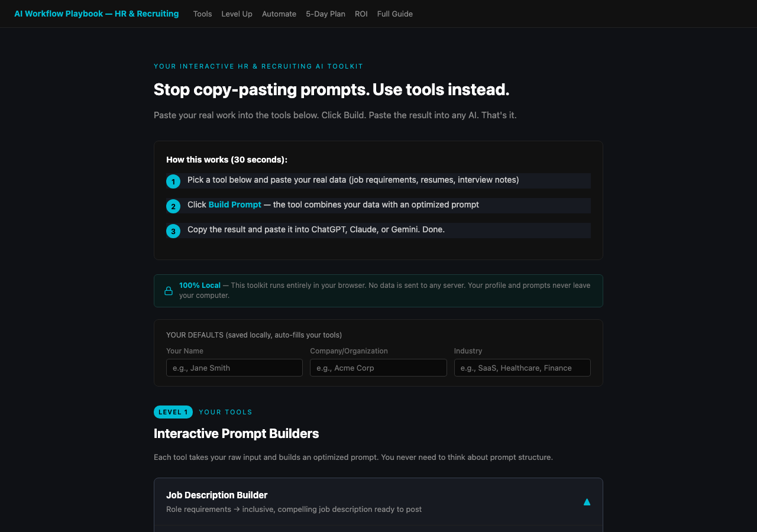Click the Interactive Prompt Builders heading

click(237, 433)
